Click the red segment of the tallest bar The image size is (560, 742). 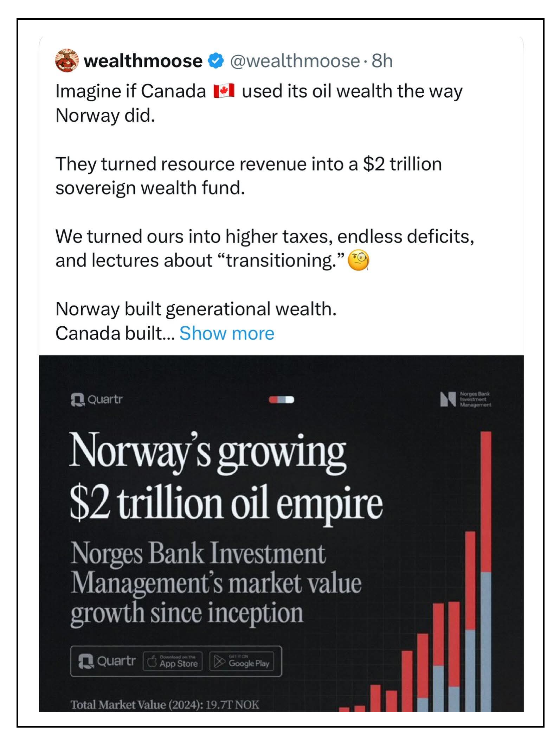coord(485,499)
